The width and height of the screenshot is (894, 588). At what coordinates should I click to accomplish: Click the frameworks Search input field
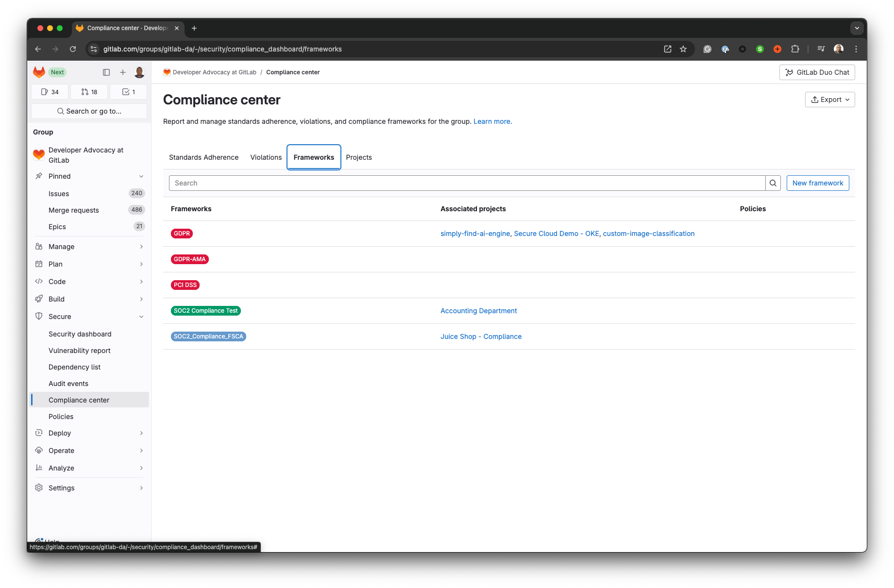click(x=467, y=183)
